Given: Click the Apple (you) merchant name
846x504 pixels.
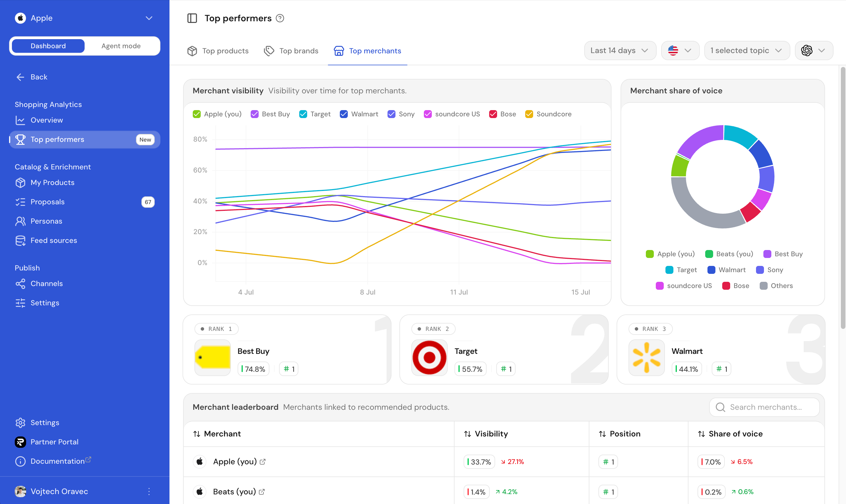Looking at the screenshot, I should pyautogui.click(x=235, y=462).
